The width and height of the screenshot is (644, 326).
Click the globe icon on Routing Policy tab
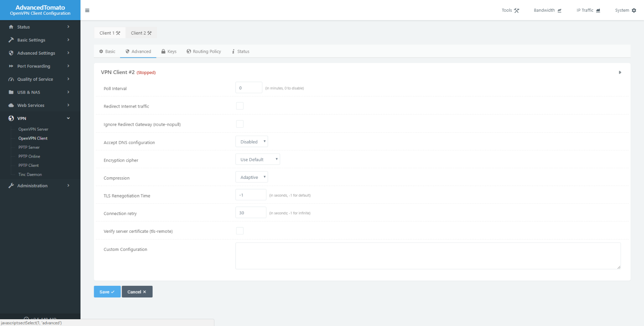click(189, 51)
